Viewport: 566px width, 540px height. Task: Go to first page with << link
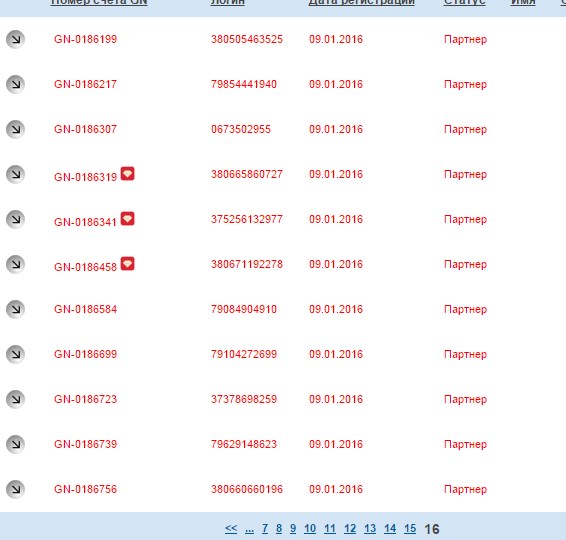231,529
